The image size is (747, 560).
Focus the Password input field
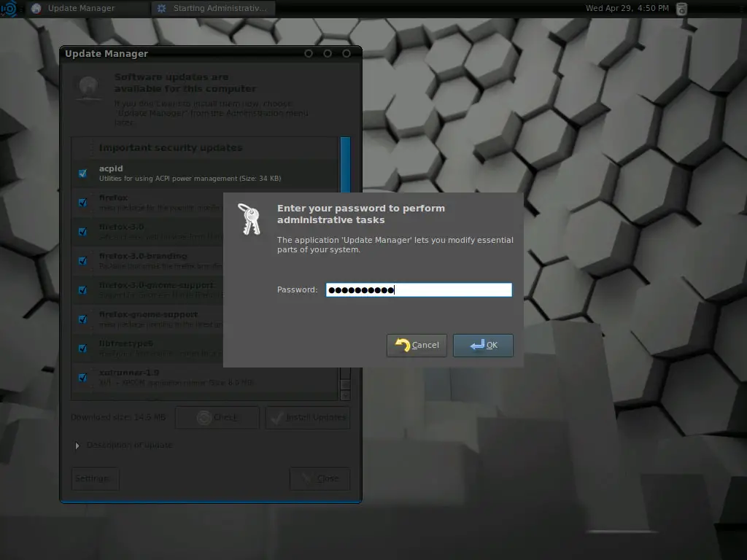419,290
